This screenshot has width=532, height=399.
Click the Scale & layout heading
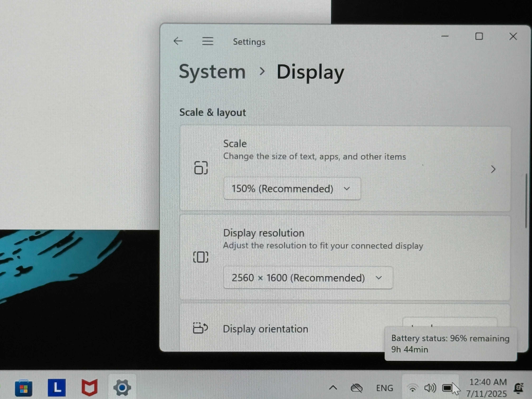click(213, 113)
